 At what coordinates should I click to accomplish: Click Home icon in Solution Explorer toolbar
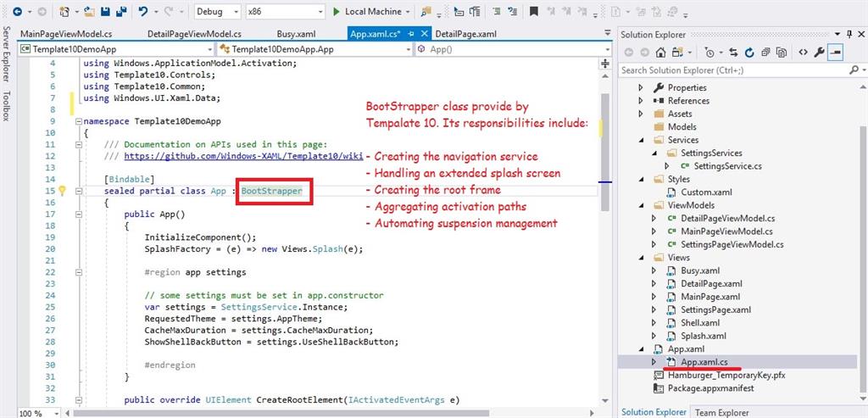click(x=660, y=52)
